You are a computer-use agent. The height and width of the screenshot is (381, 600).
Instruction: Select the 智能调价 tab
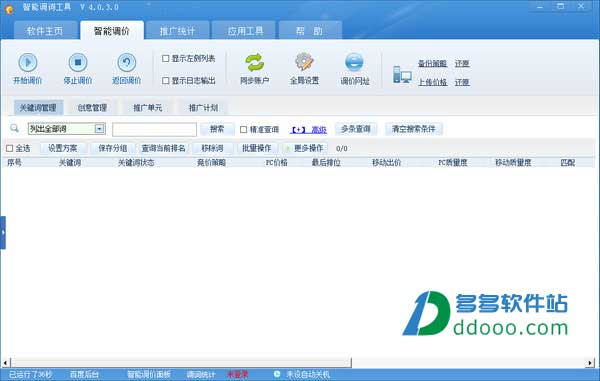[112, 31]
